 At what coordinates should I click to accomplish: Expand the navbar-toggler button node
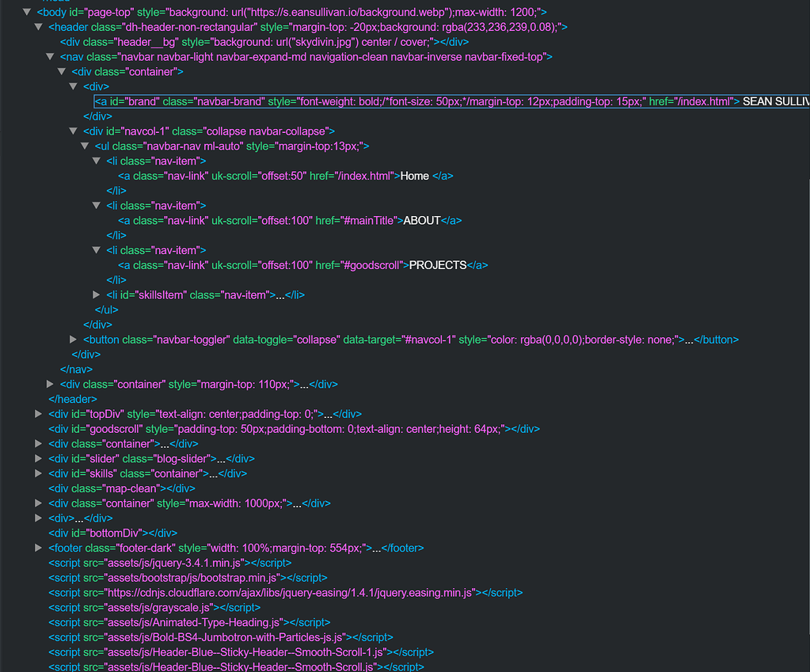pos(74,340)
